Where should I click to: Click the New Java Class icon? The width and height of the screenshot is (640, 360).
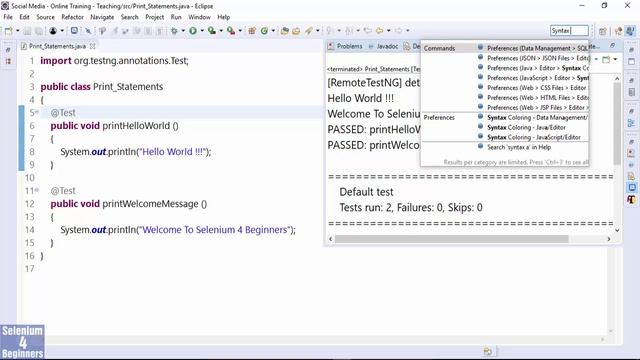[264, 31]
